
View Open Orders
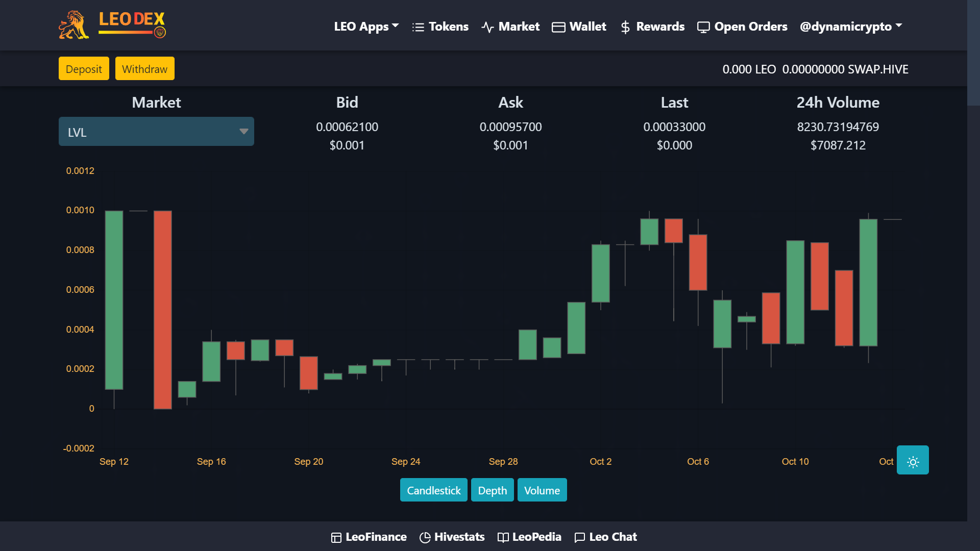pyautogui.click(x=750, y=27)
